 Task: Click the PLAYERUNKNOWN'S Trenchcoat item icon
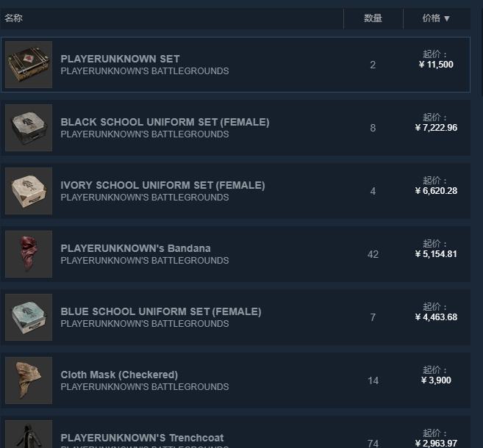tap(29, 436)
